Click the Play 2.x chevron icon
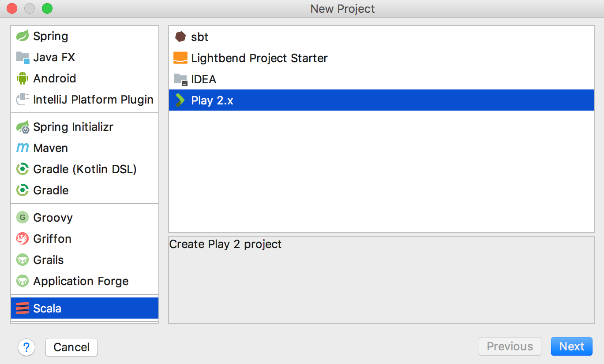604x364 pixels. [180, 100]
